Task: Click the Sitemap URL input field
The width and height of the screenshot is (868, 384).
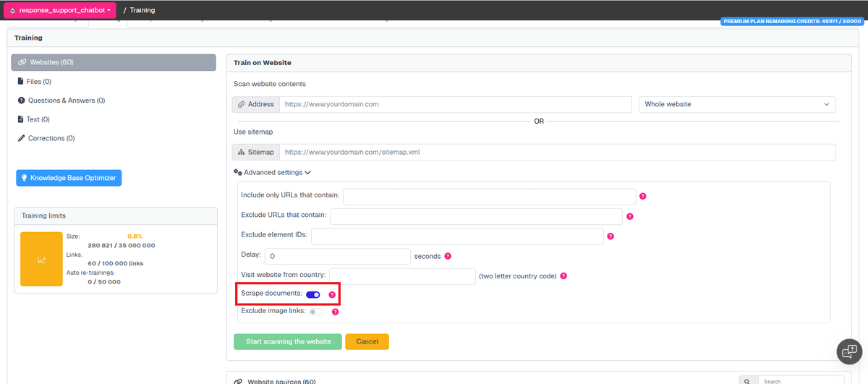Action: click(x=557, y=153)
